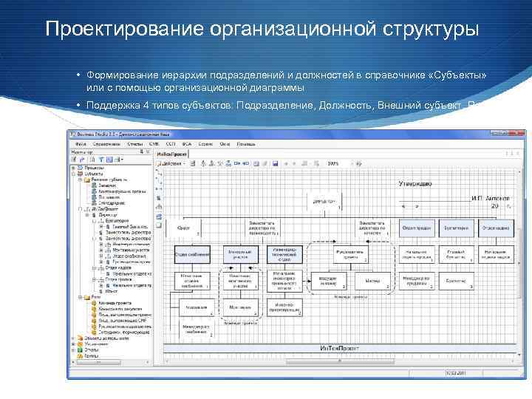Click the diagram horizontal scrollbar thumb

coord(341,361)
